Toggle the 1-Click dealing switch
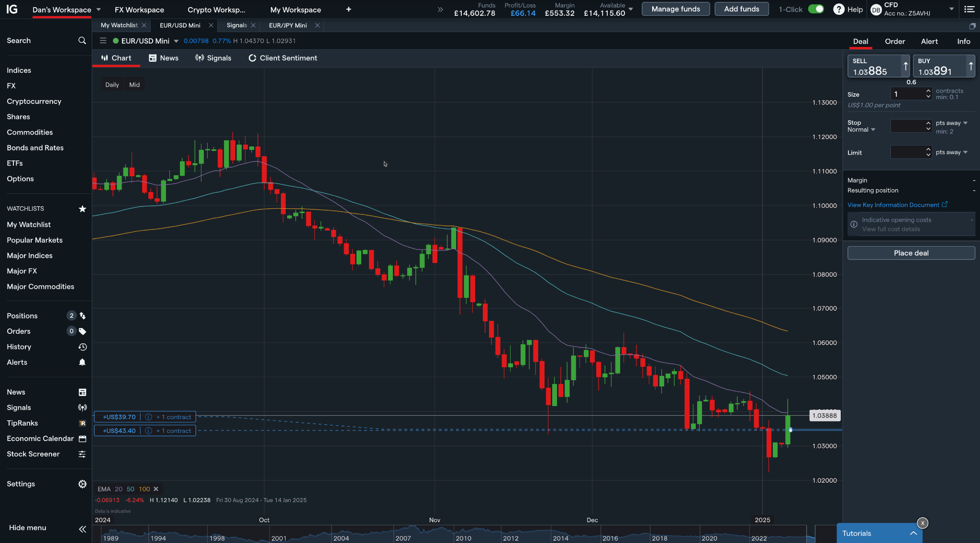The width and height of the screenshot is (980, 543). [x=816, y=9]
